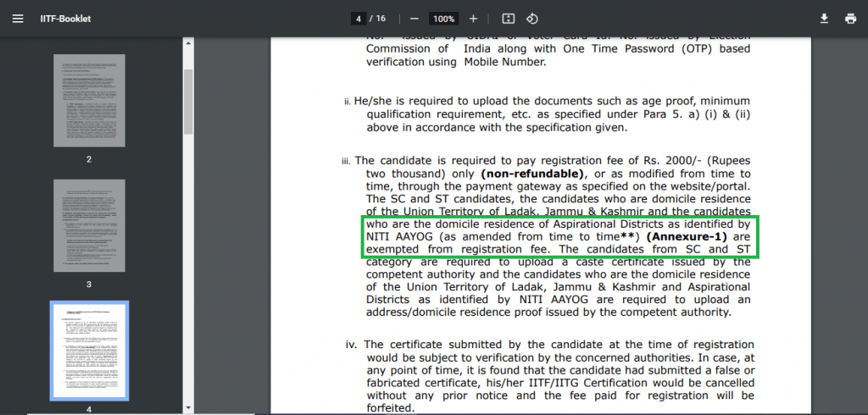Click thumbnail sidebar scroll down arrow
This screenshot has height=415, width=868.
click(188, 408)
